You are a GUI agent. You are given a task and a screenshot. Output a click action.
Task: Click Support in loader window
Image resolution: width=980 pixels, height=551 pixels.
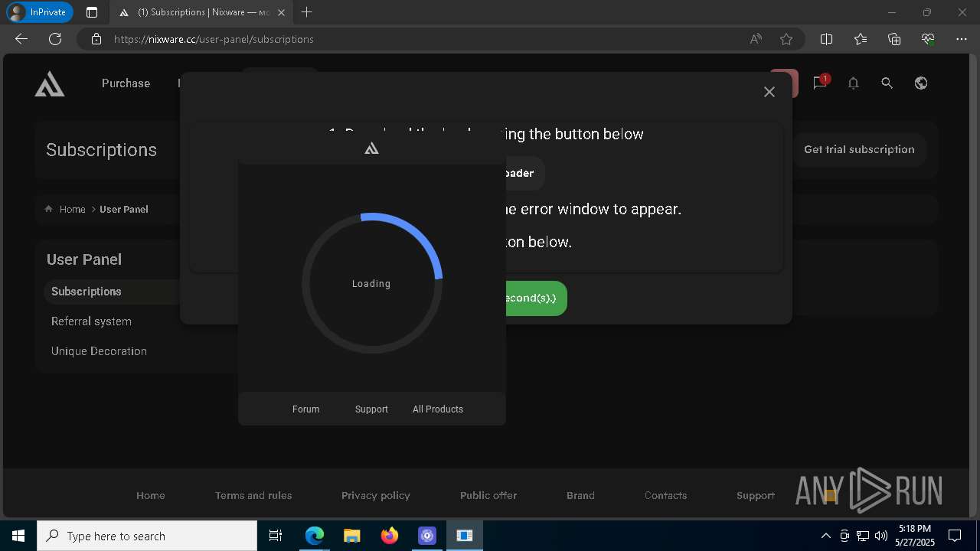[371, 409]
